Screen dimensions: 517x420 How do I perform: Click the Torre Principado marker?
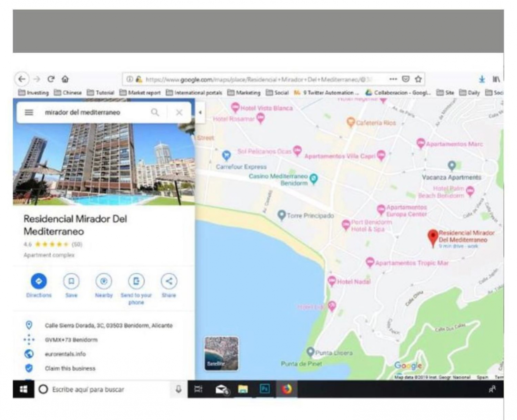click(282, 215)
